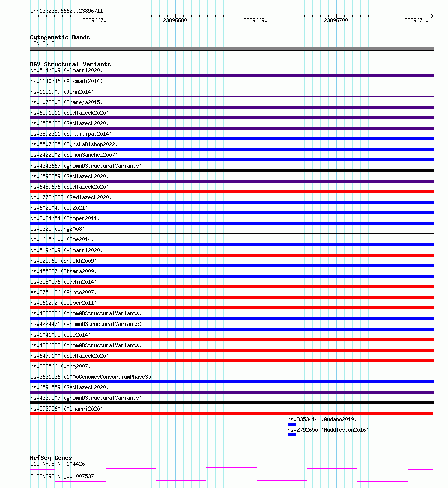Click the purple bar of dgv514n209
Screen dimensions: 448x488
(232, 75)
